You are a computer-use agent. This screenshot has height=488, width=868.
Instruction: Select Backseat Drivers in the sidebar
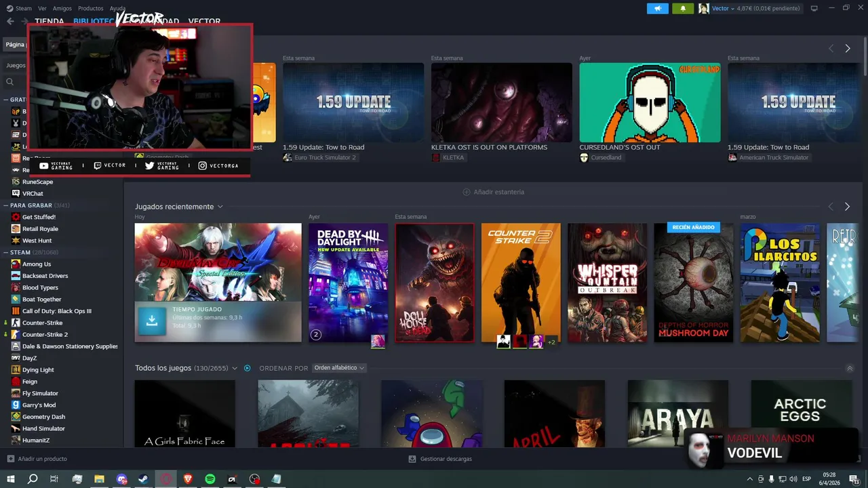[45, 276]
